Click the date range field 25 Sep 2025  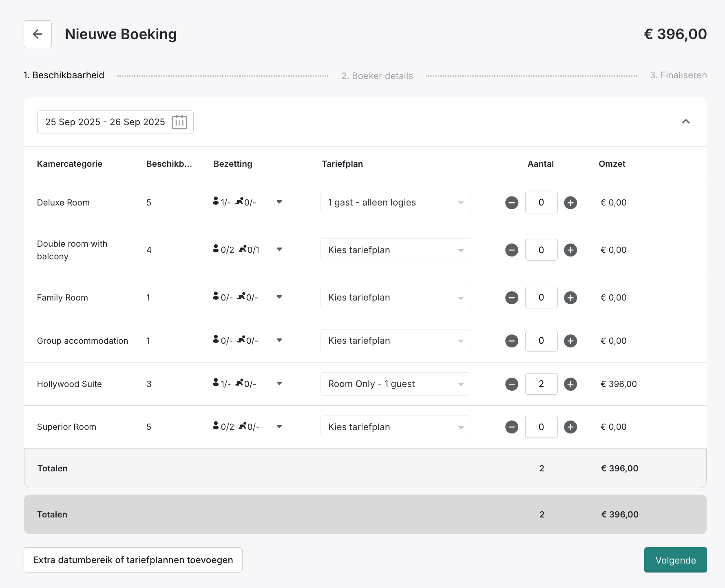115,122
